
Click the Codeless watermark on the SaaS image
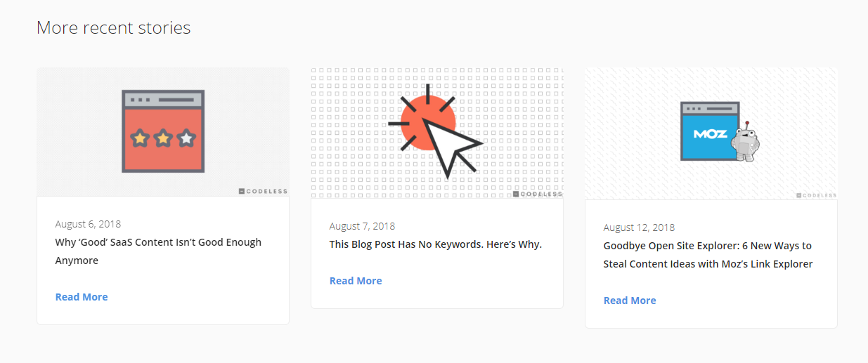263,191
